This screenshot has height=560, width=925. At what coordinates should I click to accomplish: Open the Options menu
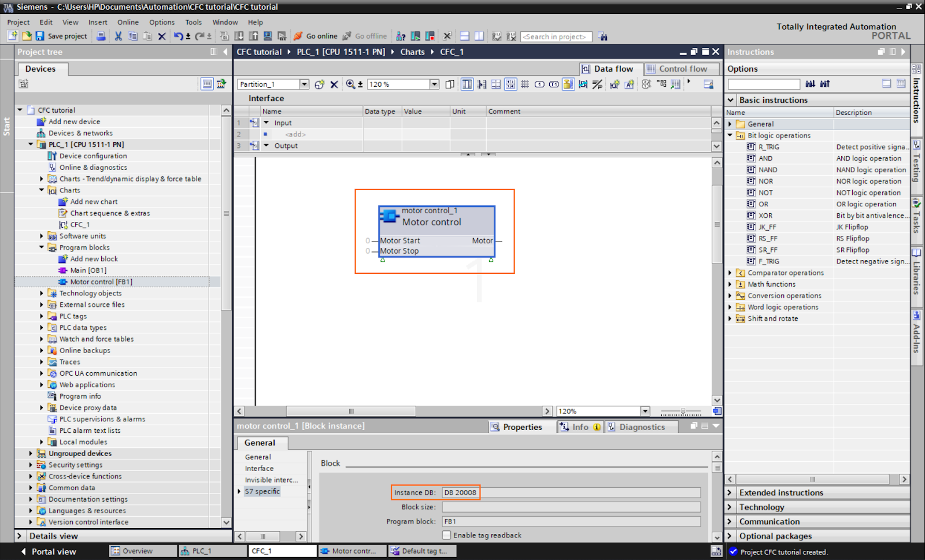(x=161, y=22)
